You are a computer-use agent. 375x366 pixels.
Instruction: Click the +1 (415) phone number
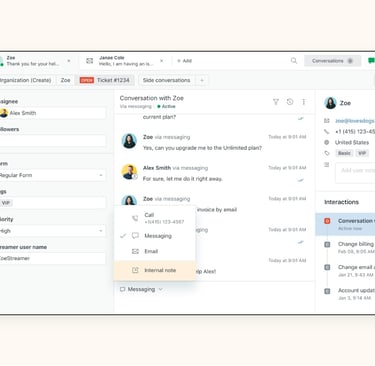[355, 132]
